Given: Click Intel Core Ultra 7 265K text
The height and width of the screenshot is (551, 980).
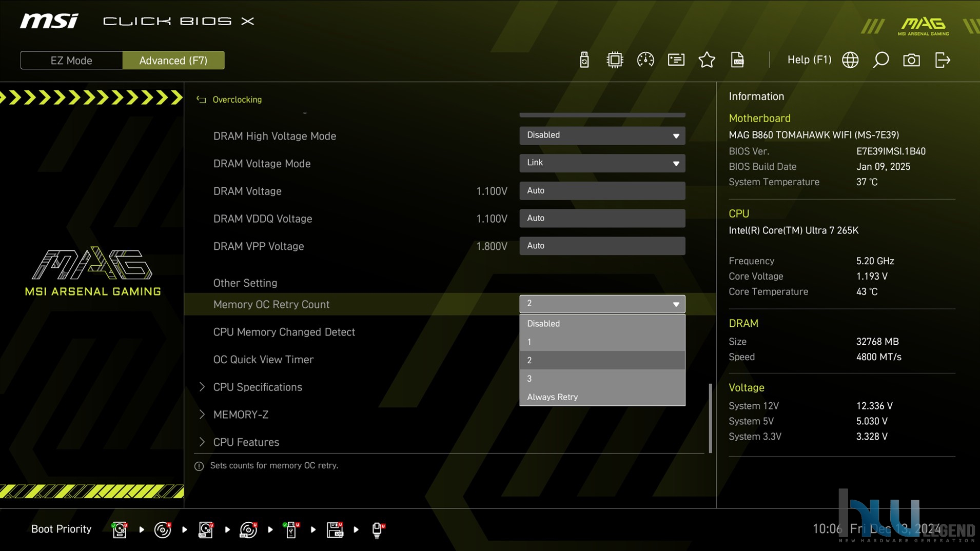Looking at the screenshot, I should point(793,230).
